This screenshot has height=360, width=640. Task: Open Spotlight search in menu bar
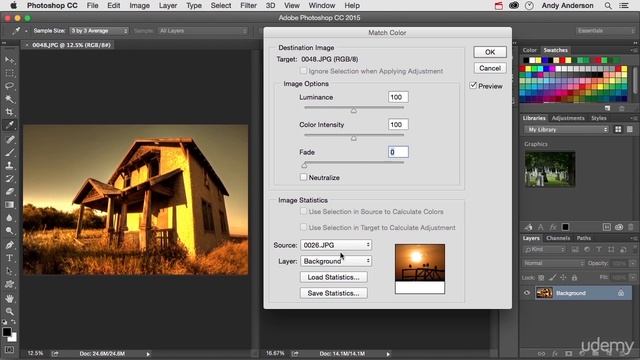coord(608,6)
